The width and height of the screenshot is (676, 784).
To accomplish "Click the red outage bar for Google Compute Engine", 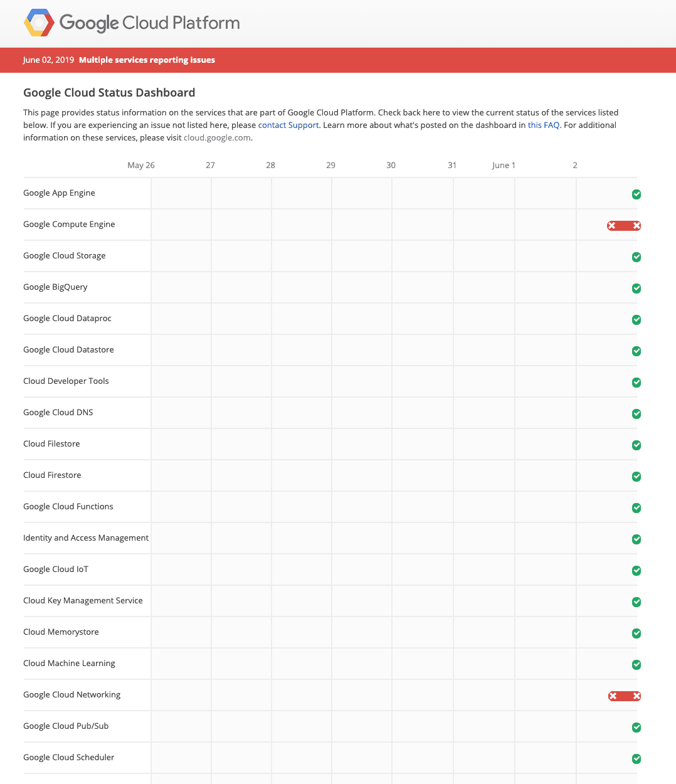I will (x=623, y=226).
